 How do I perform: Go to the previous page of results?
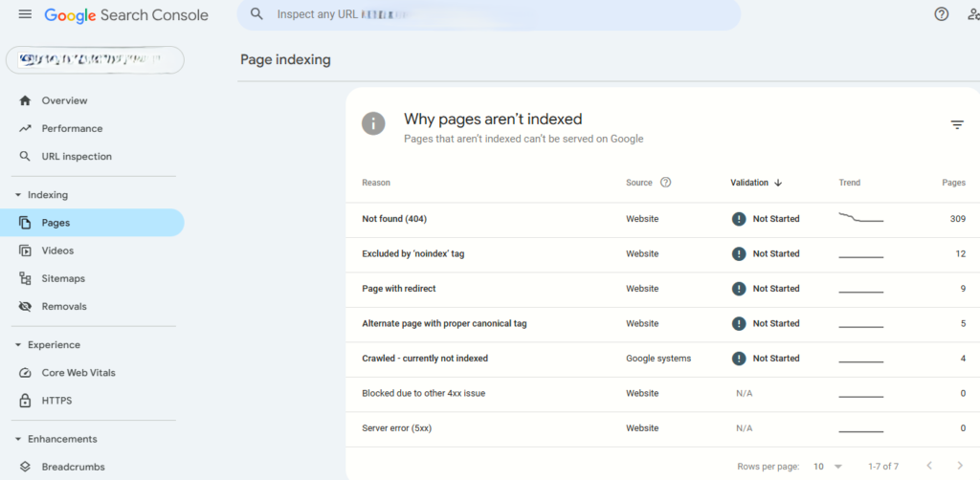[929, 466]
